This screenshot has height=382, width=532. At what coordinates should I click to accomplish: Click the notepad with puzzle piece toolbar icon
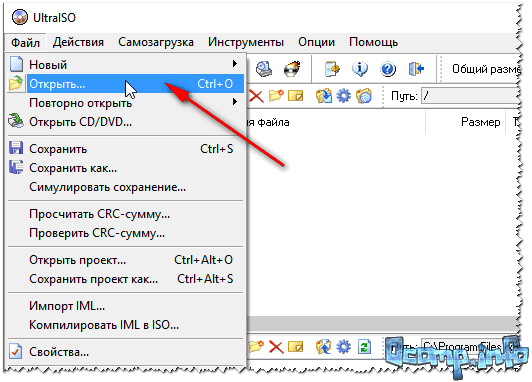(x=332, y=69)
